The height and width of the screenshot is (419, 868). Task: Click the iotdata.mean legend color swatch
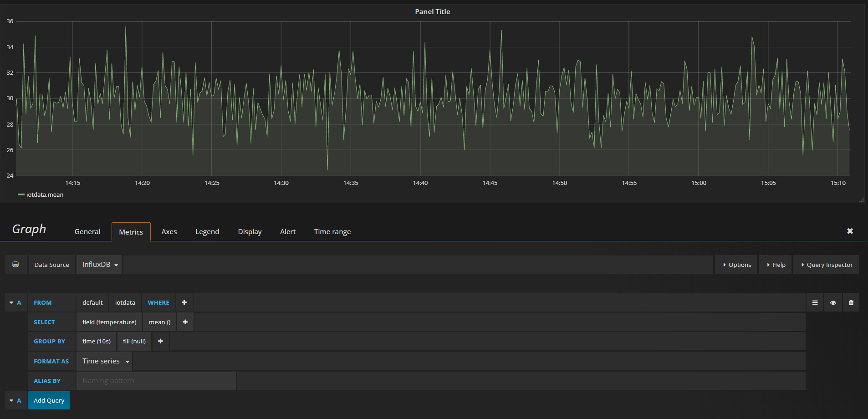click(x=21, y=194)
